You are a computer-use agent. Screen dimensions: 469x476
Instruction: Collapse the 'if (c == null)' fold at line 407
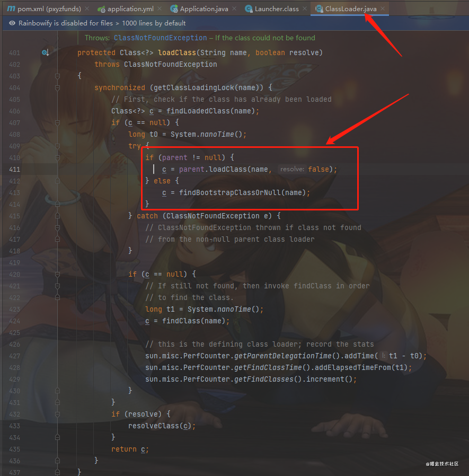click(57, 122)
